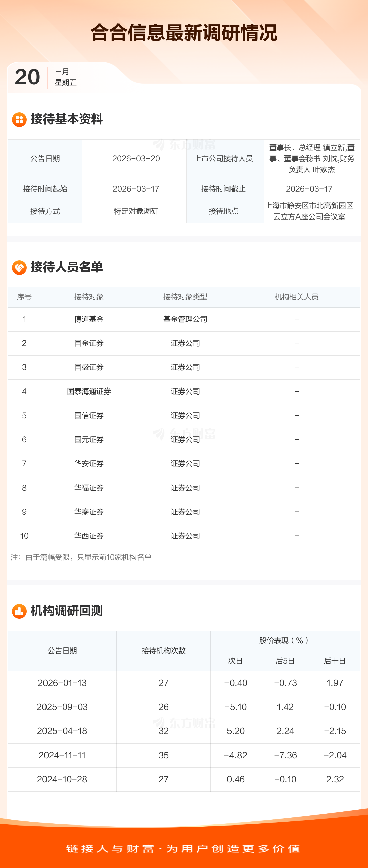Select the 接待对象类型 column header
The image size is (368, 868).
pos(185,297)
